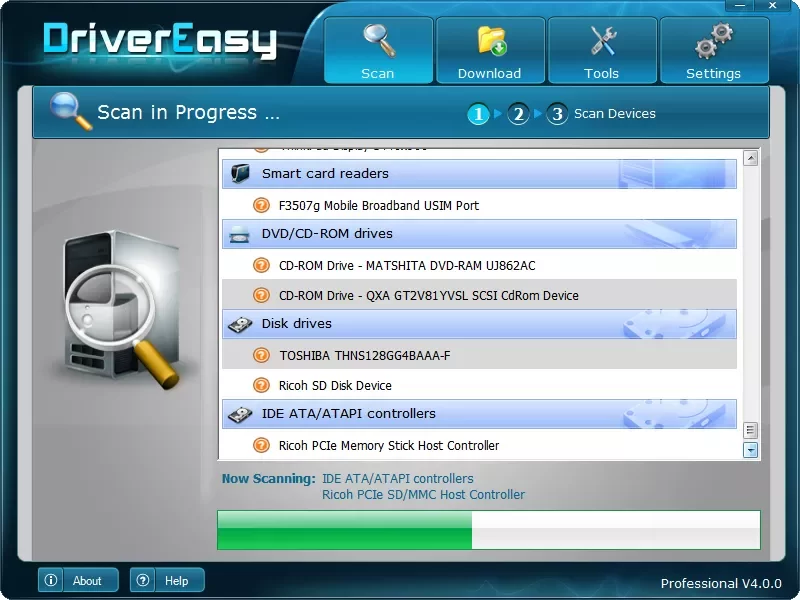
Task: Select F3507g Mobile Broadband USIM Port
Action: click(379, 205)
